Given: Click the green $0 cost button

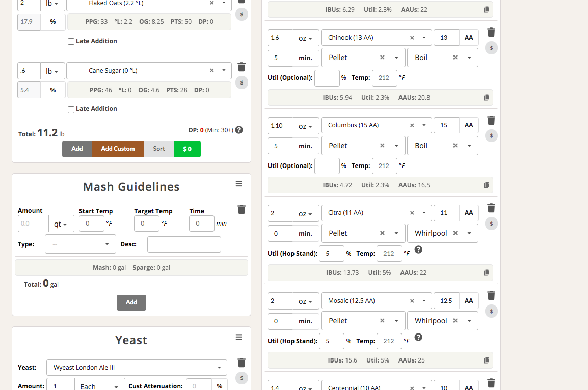Looking at the screenshot, I should [x=188, y=149].
